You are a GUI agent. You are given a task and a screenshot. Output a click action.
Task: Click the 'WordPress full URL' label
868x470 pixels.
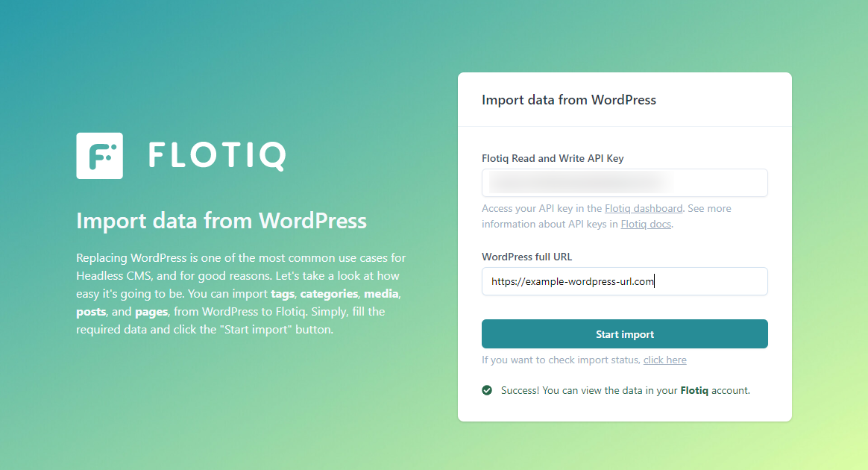pos(526,257)
